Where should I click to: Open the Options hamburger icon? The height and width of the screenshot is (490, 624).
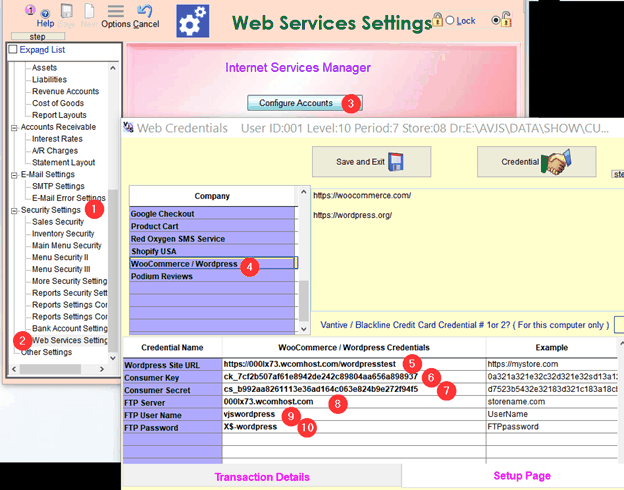[x=116, y=11]
